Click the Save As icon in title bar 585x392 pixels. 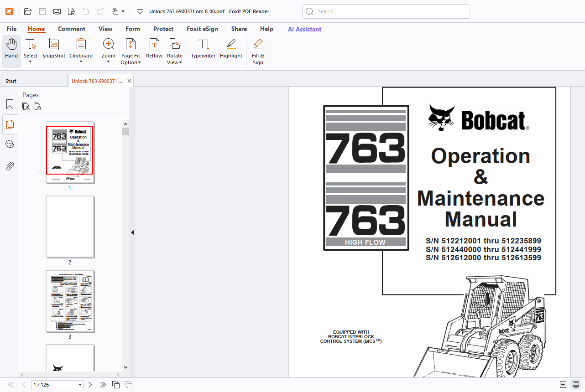[x=71, y=11]
